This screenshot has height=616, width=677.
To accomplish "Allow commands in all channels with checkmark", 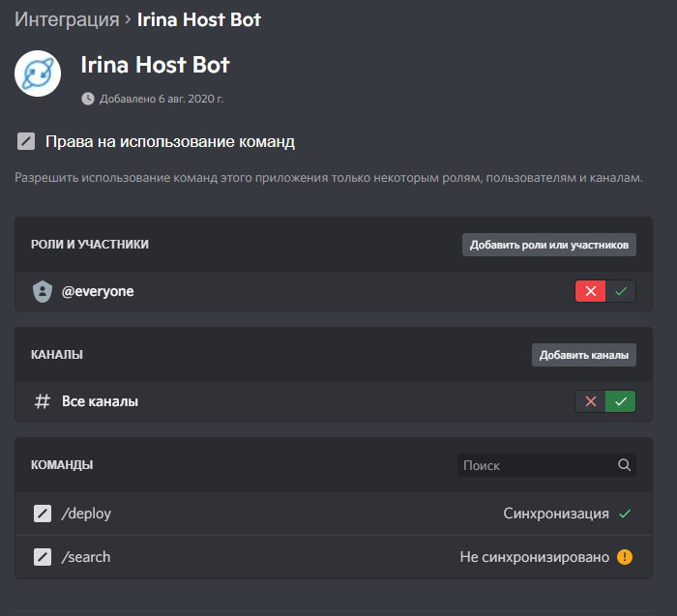I will (621, 401).
